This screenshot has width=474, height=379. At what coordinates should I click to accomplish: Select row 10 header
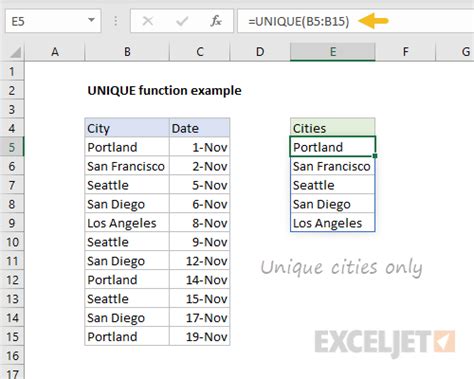coord(12,242)
